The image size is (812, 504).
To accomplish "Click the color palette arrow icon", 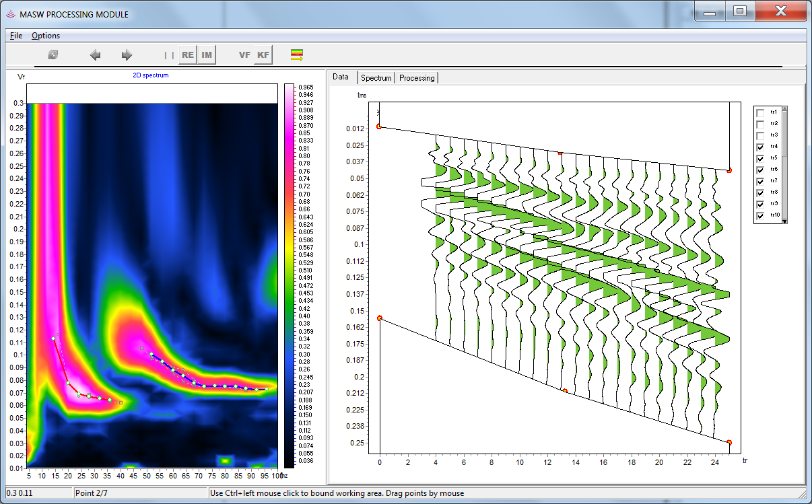I will [297, 55].
